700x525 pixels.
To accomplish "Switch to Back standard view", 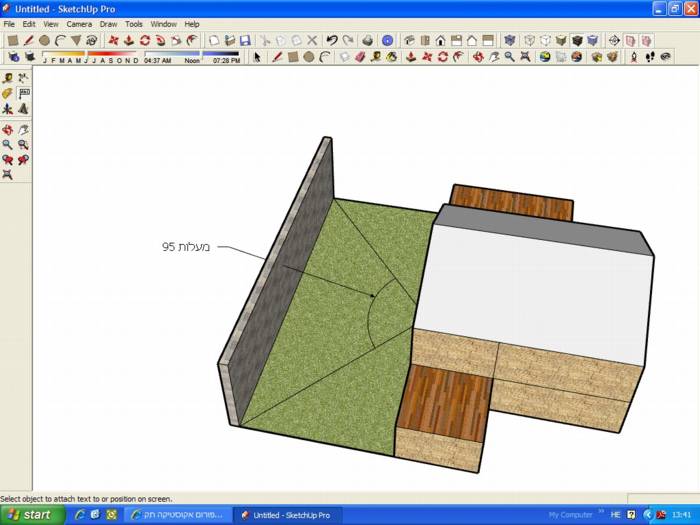I will tap(472, 41).
